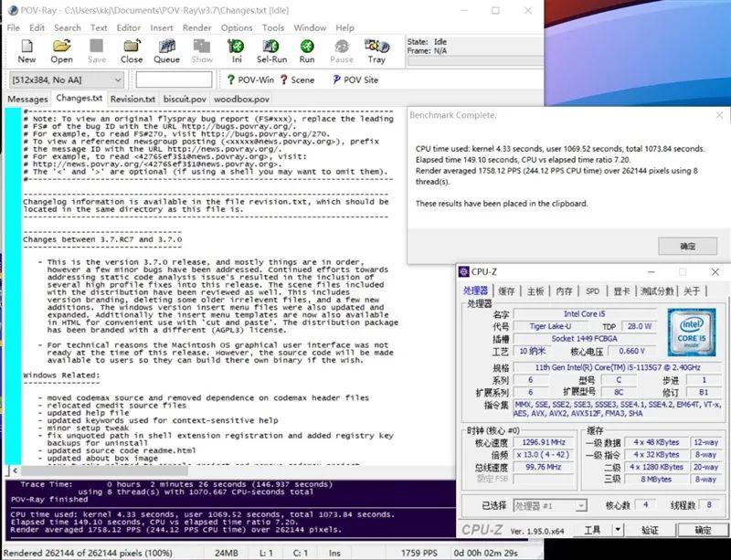Send POV-Ray to Tray icon
The image size is (731, 560).
click(x=376, y=47)
